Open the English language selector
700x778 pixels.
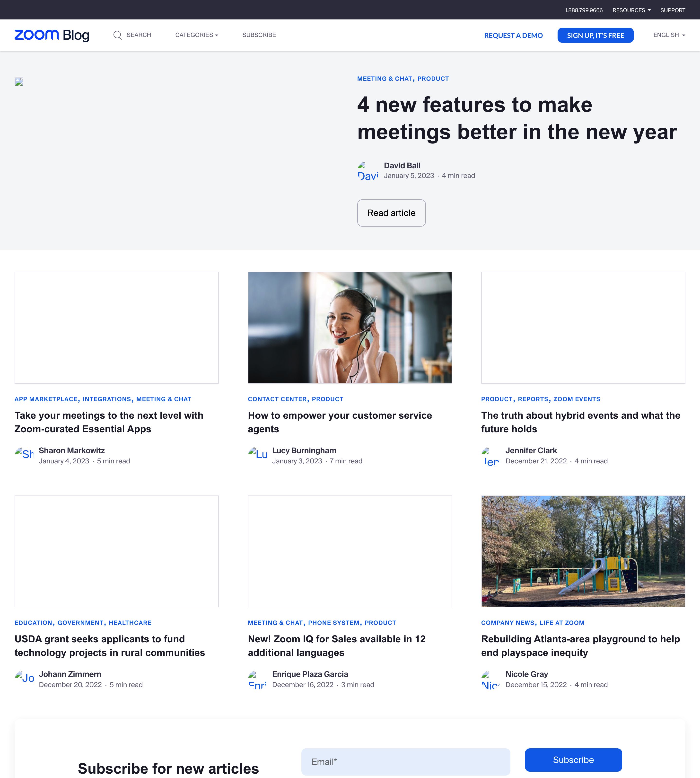(x=669, y=35)
